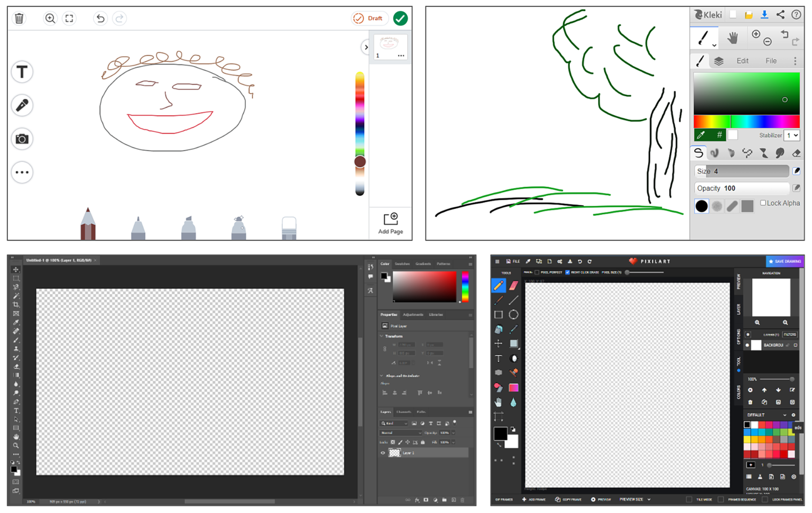Open the Text tool in the drawing pad app
The height and width of the screenshot is (513, 812).
22,71
